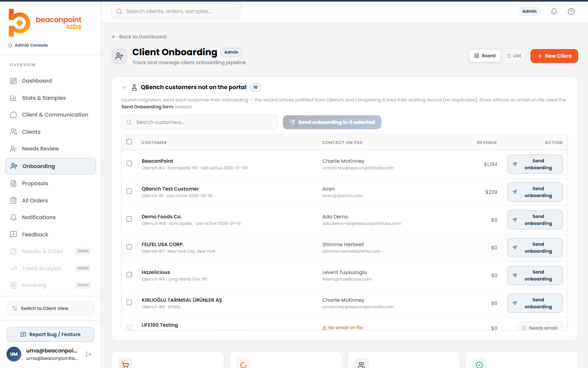Click the add-user onboarding header icon
Viewport: 588px width, 368px height.
[x=119, y=56]
